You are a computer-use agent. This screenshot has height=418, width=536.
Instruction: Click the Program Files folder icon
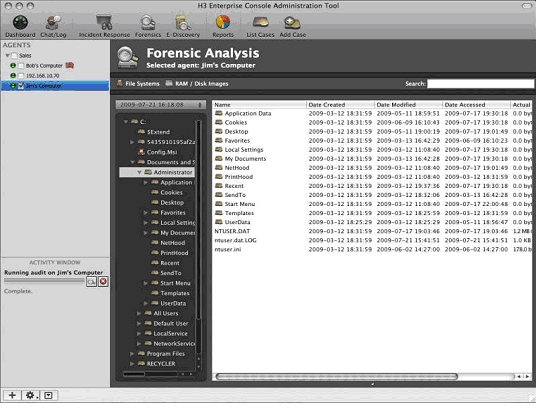[142, 353]
